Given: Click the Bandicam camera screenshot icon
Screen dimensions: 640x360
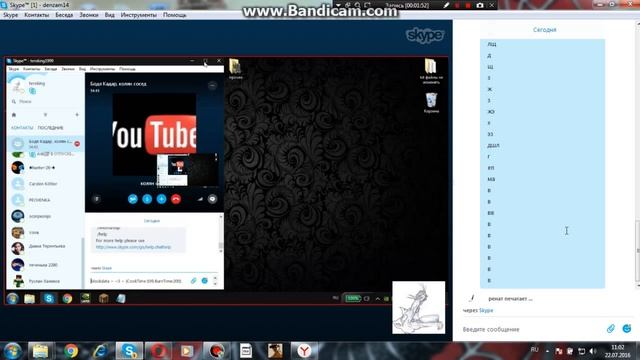Looking at the screenshot, I should point(480,5).
